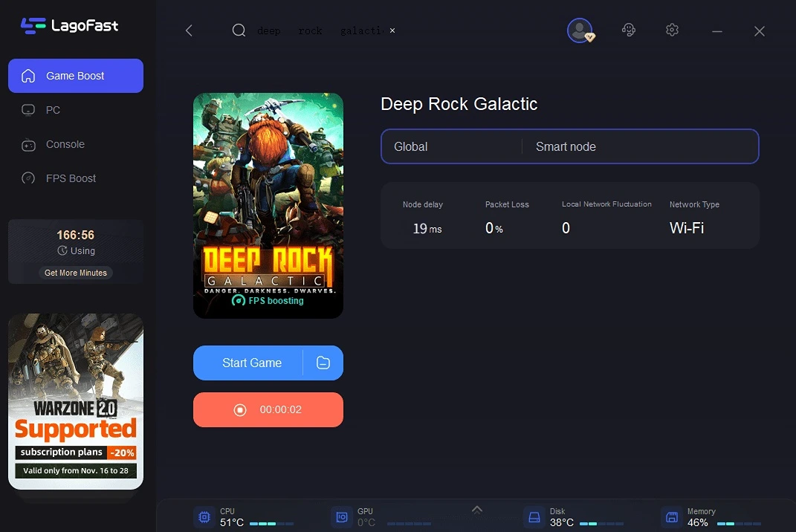Stop boosting via the red timer button
The image size is (796, 532).
(x=268, y=409)
